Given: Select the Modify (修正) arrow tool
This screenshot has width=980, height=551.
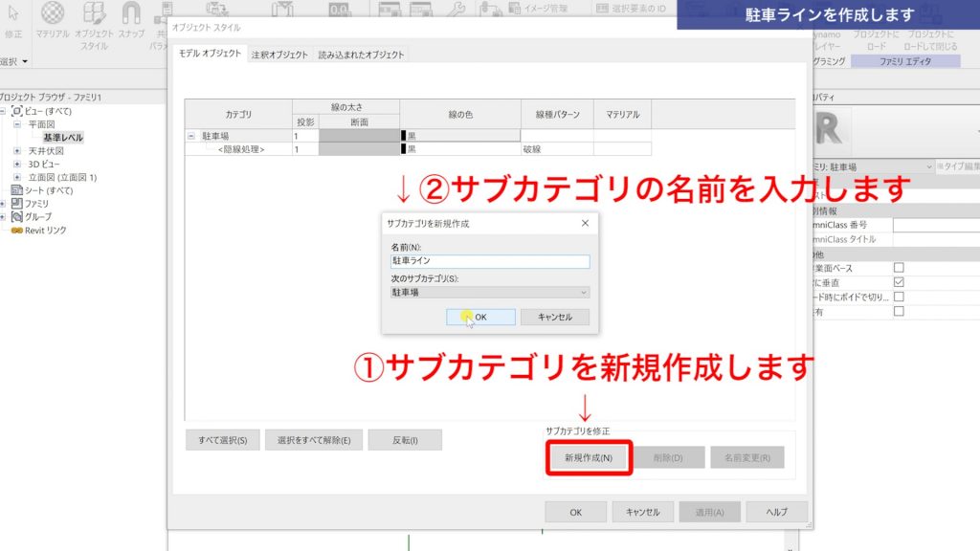Looking at the screenshot, I should [12, 13].
